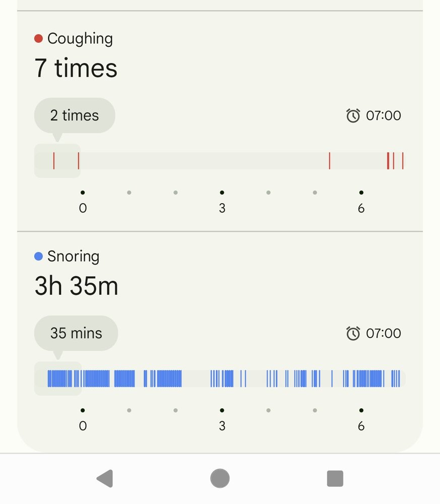The image size is (440, 504).
Task: Select the "2 times" coughing tooltip bubble
Action: (x=75, y=116)
